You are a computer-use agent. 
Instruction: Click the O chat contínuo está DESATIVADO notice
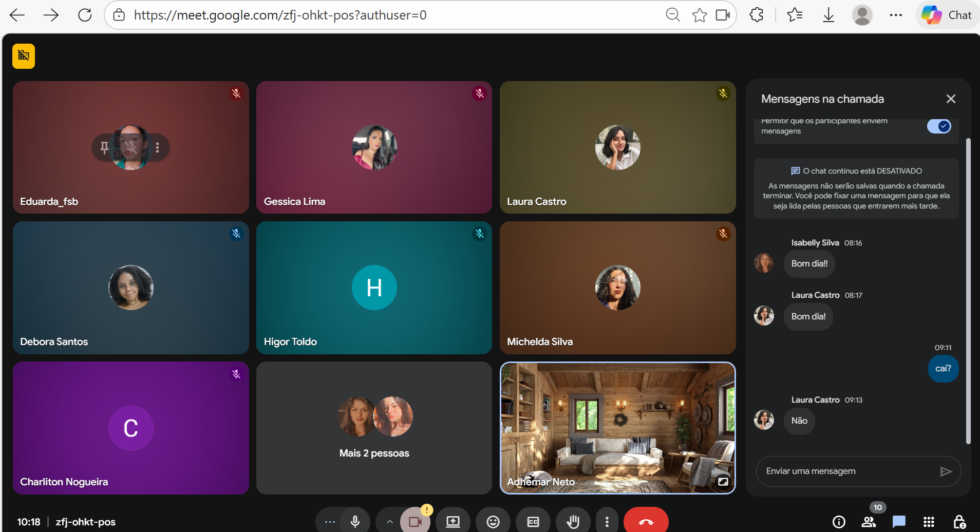856,188
